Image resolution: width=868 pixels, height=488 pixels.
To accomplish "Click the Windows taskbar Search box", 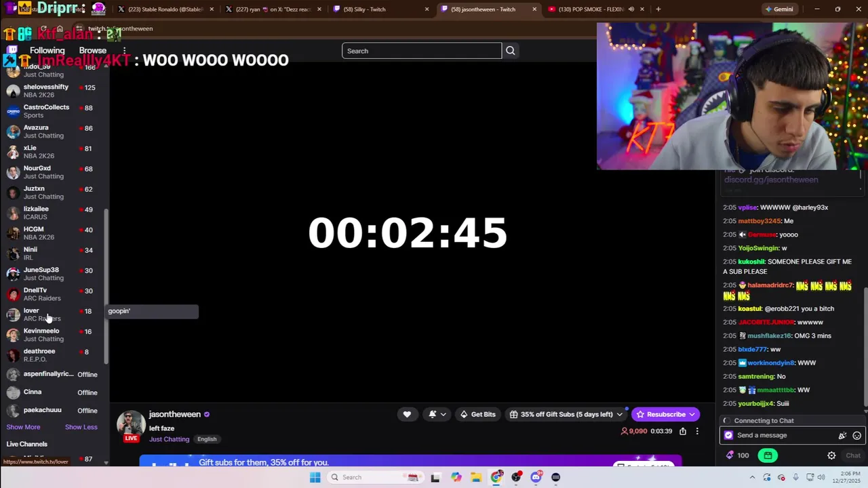I will (x=375, y=477).
